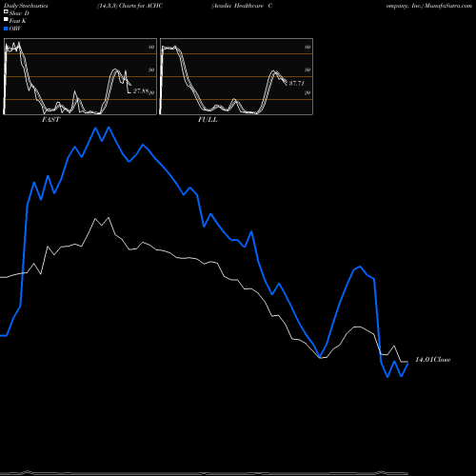Screen dimensions: 476x476
Task: Click the FAST stochastic chart label
Action: pyautogui.click(x=51, y=120)
